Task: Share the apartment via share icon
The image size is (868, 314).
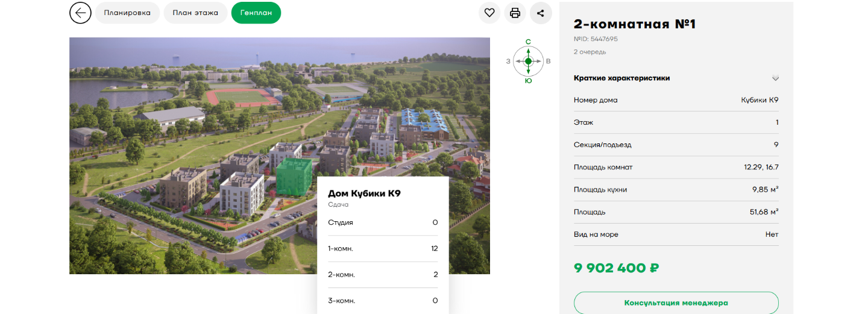Action: coord(541,13)
